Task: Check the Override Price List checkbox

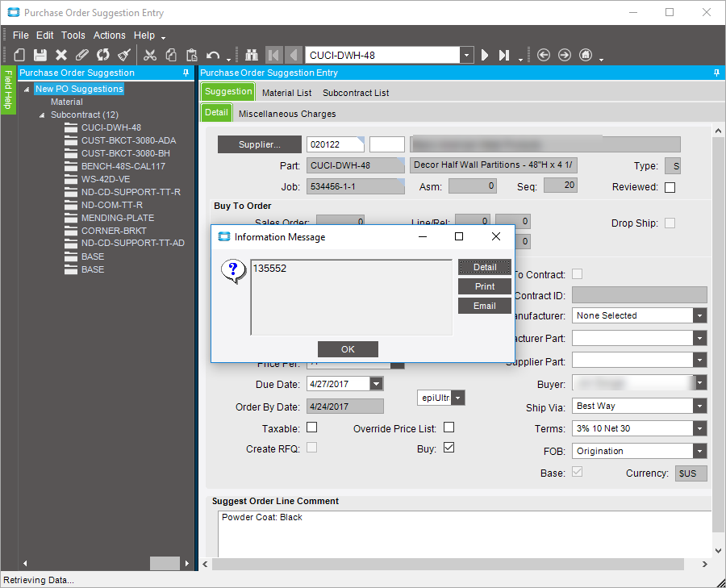Action: pos(449,427)
